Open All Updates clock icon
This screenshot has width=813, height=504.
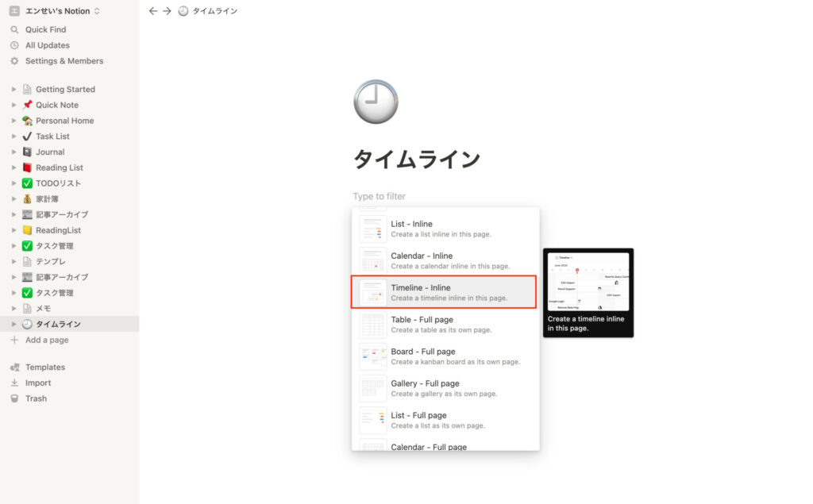click(14, 45)
